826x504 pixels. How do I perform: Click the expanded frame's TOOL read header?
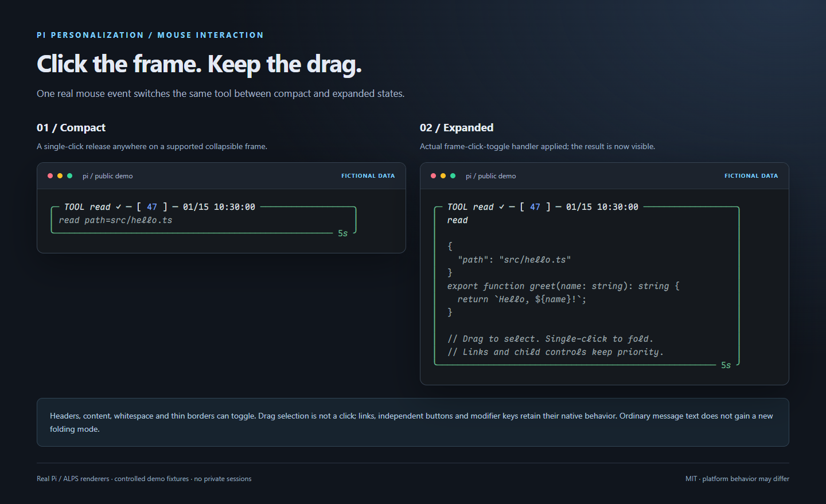tap(470, 207)
